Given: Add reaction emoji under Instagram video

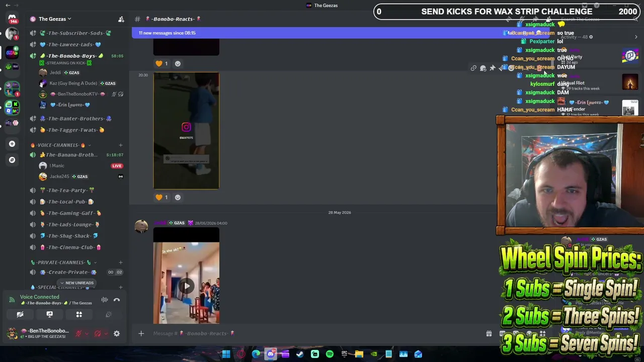Looking at the screenshot, I should pyautogui.click(x=178, y=197).
